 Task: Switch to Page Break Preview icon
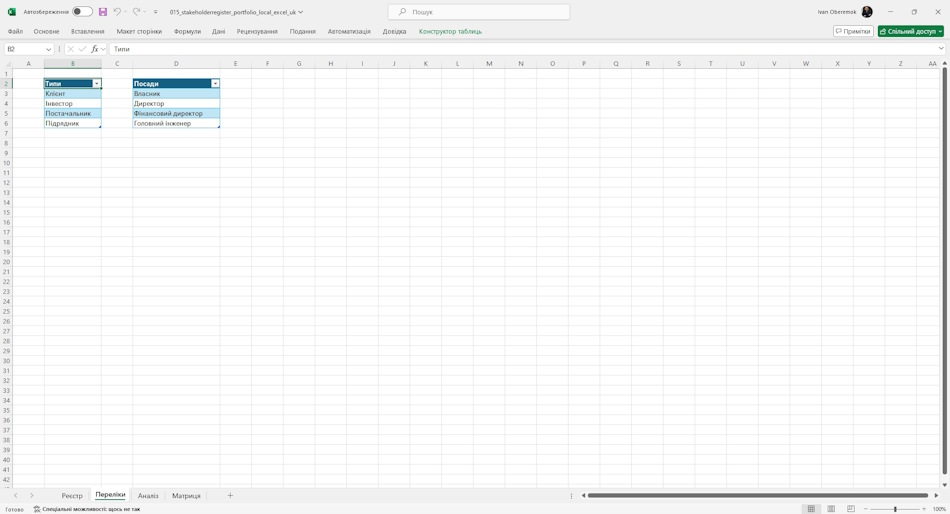(x=851, y=509)
